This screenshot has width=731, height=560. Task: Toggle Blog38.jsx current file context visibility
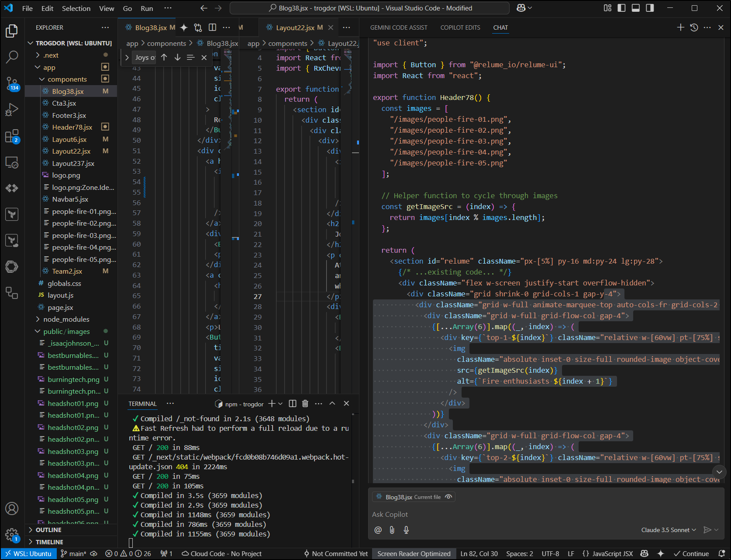tap(448, 497)
